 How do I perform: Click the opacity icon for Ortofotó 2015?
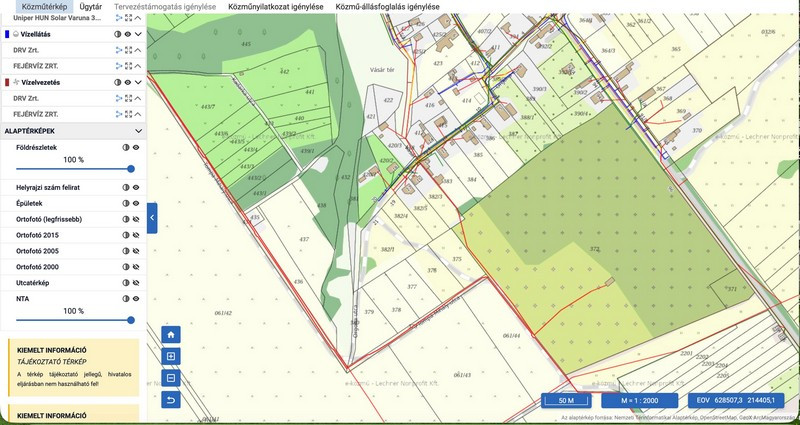click(127, 235)
